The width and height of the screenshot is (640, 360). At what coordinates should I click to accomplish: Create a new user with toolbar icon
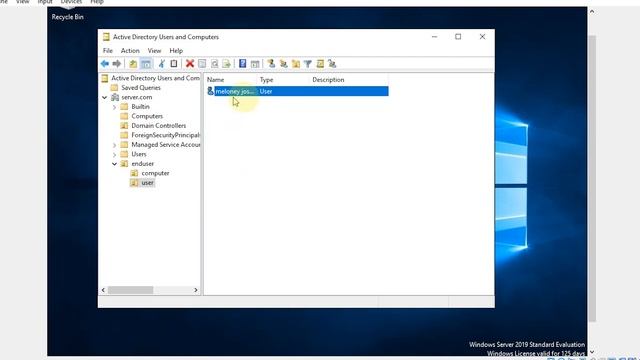tap(271, 64)
